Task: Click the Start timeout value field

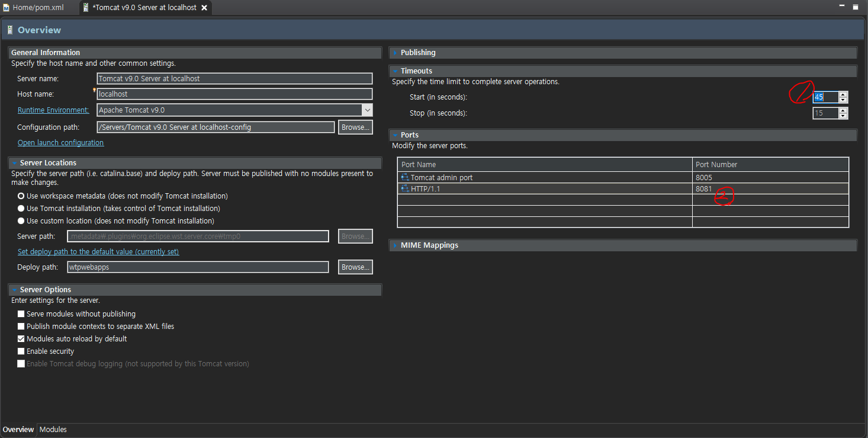Action: coord(825,97)
